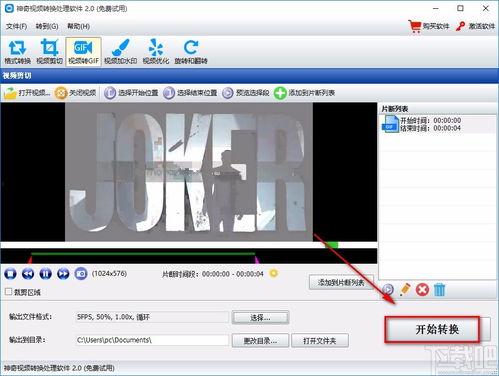Select the 视频优化 optimization tool
499x376 pixels.
[156, 52]
